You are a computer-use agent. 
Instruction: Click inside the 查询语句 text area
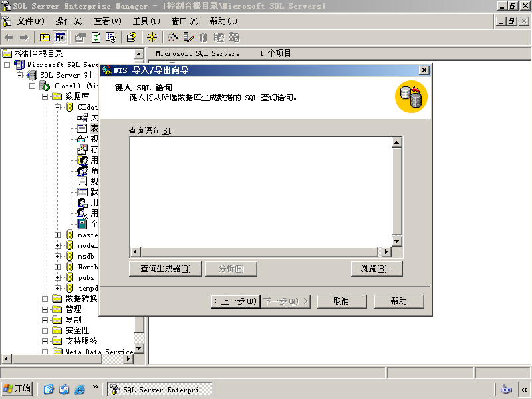[x=261, y=192]
